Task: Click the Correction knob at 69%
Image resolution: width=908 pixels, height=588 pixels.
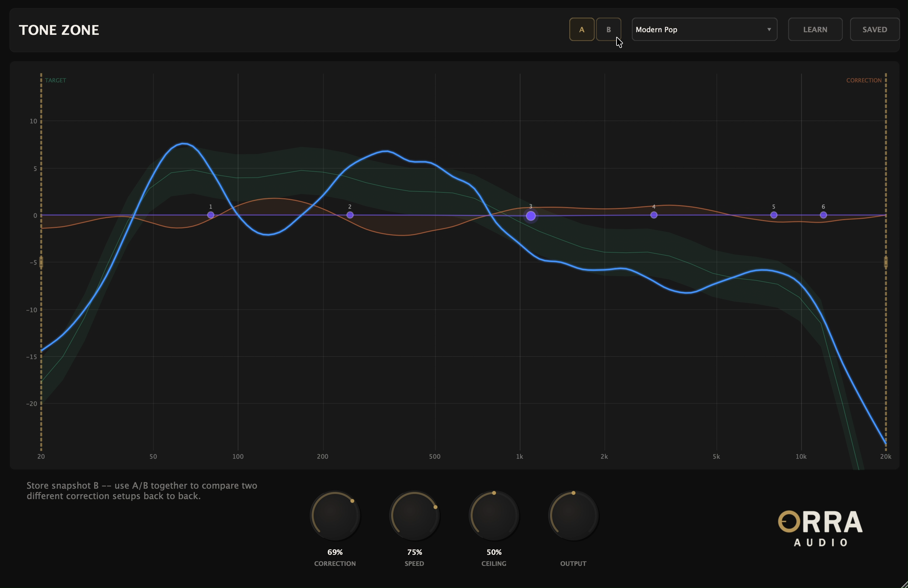Action: point(335,515)
